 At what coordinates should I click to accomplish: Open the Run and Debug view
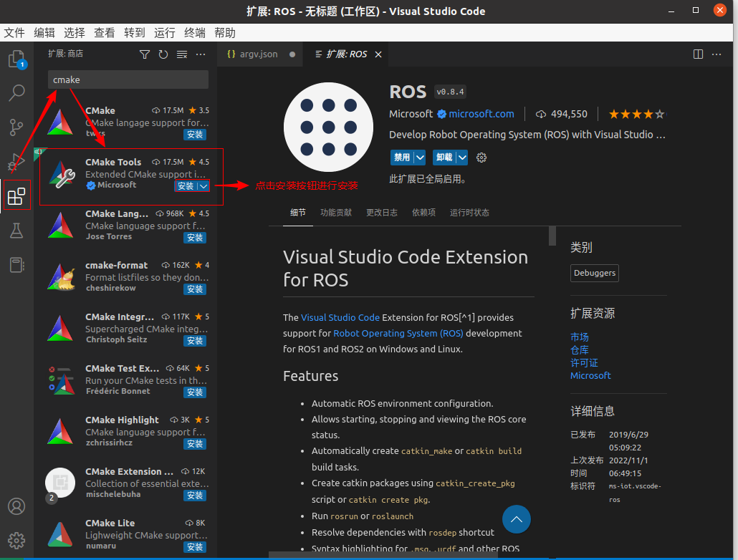tap(16, 161)
